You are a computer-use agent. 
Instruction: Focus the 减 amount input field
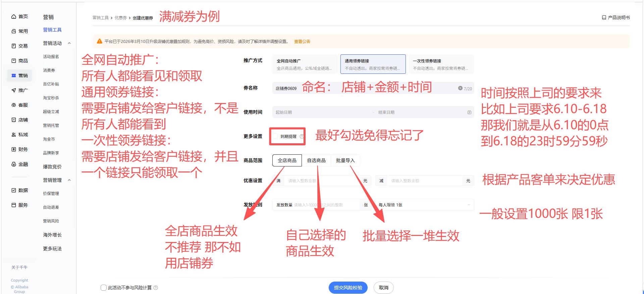(x=425, y=181)
